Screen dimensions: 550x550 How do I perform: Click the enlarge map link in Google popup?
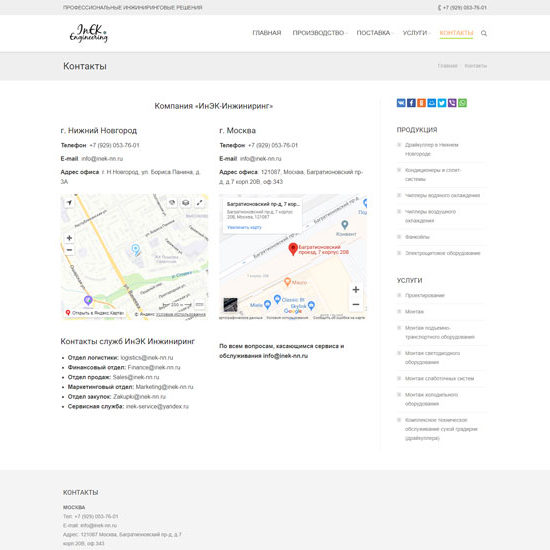point(244,227)
